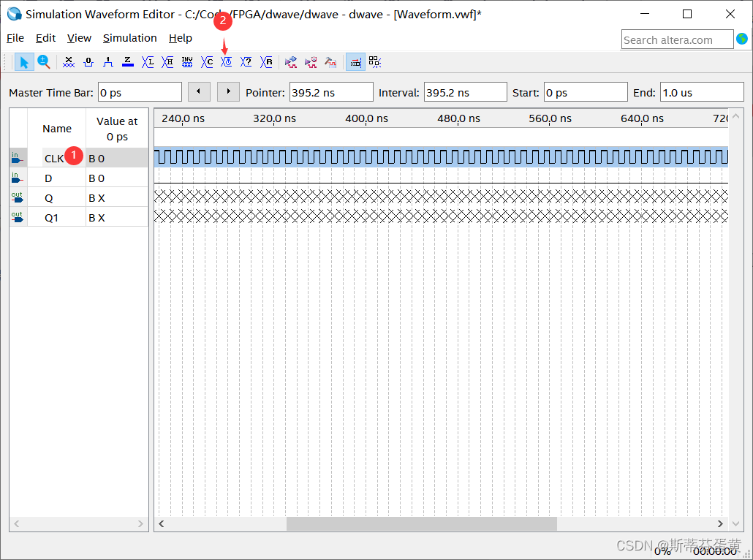Click waveform vertical scroll up arrow
Screen dimensions: 753x560
pos(735,116)
